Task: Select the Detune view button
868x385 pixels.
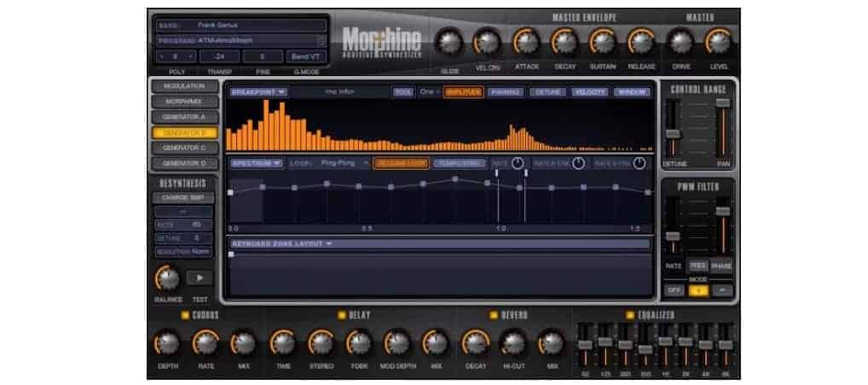Action: tap(547, 92)
